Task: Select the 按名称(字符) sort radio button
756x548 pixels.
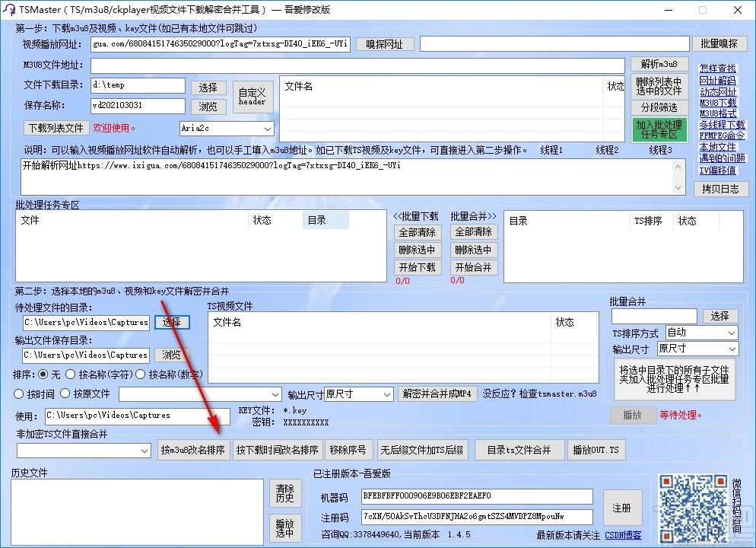Action: point(71,374)
